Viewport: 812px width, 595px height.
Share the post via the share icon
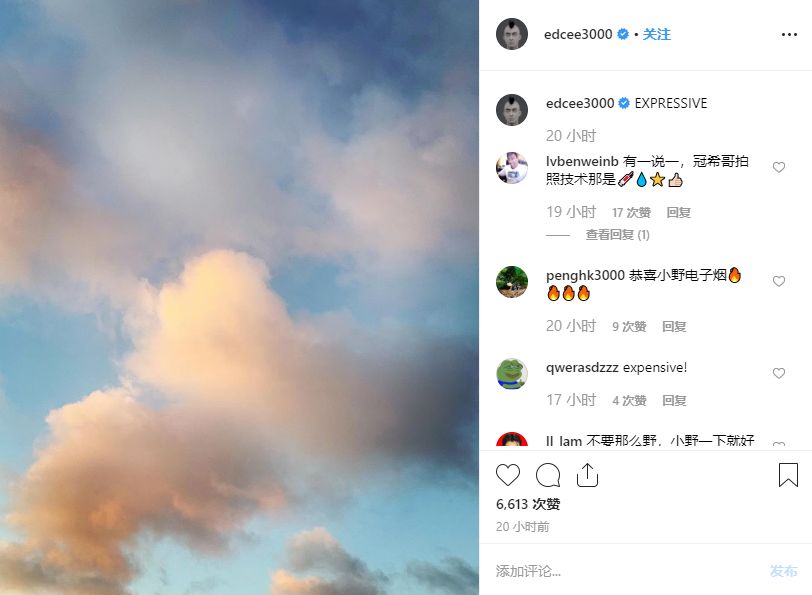[587, 475]
